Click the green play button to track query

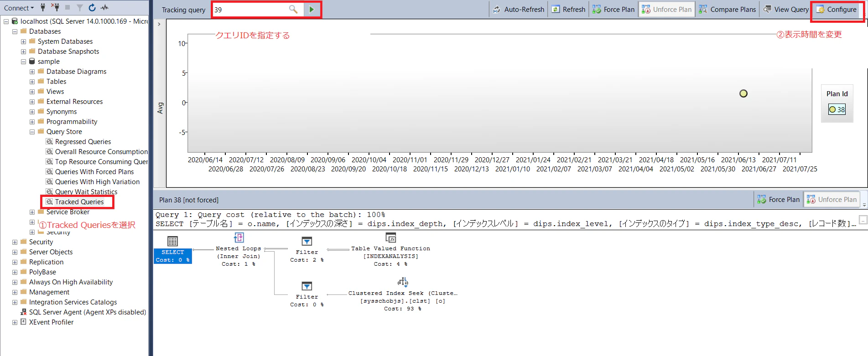pyautogui.click(x=312, y=10)
